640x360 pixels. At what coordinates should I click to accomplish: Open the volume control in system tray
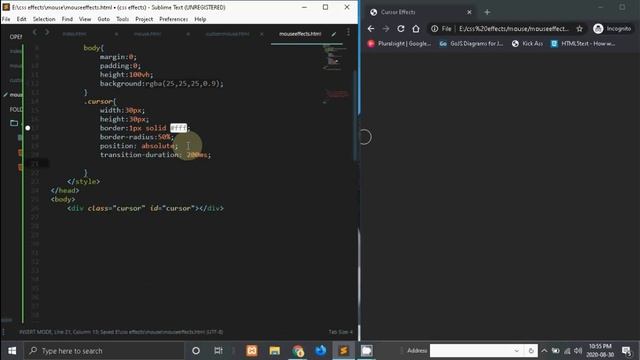[578, 351]
